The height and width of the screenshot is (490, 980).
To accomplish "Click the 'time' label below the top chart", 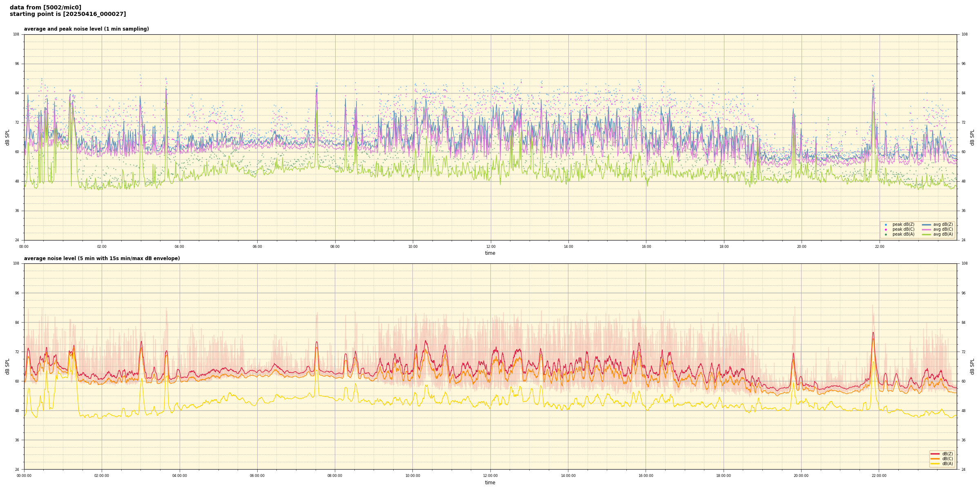I will (490, 253).
